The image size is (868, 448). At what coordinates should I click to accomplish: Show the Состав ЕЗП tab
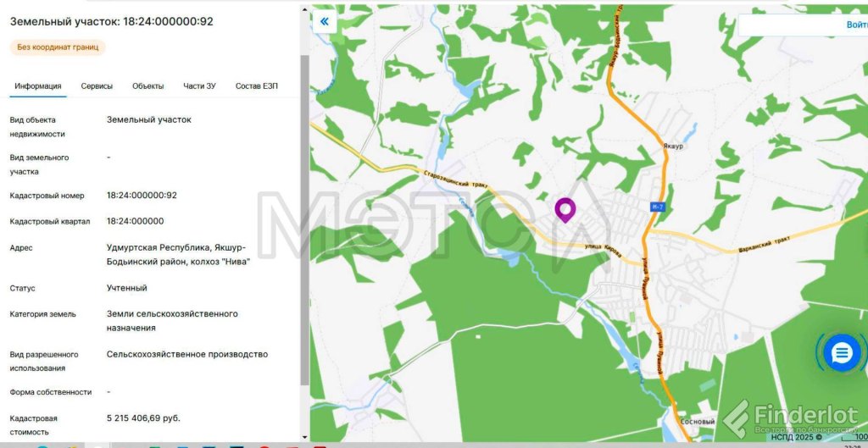[257, 86]
